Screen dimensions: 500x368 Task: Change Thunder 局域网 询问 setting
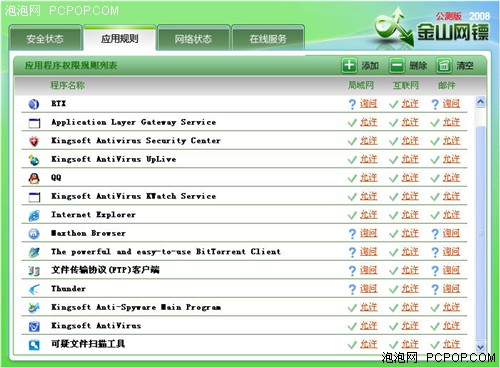point(368,289)
